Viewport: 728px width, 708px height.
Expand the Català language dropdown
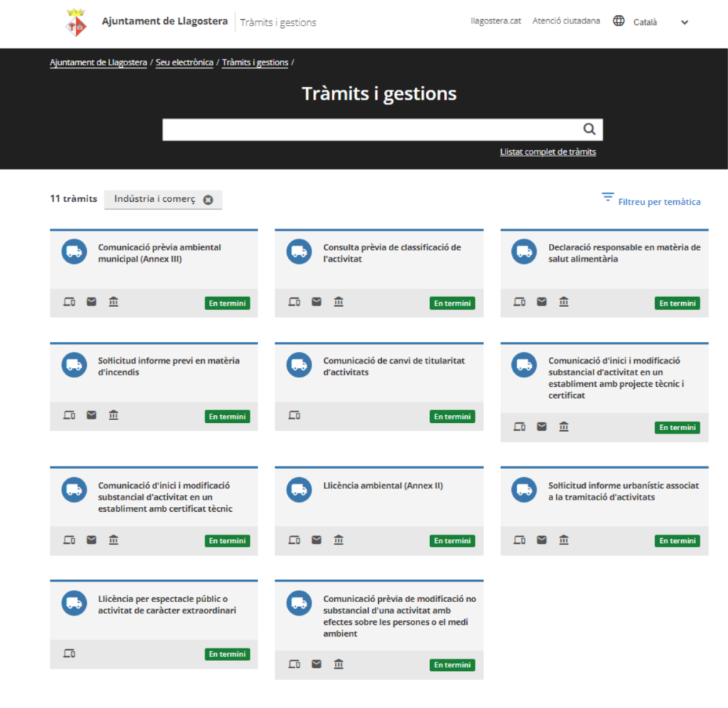(684, 22)
